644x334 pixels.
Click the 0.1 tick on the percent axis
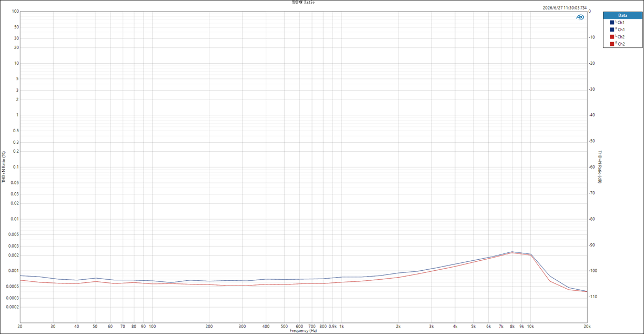coord(15,167)
